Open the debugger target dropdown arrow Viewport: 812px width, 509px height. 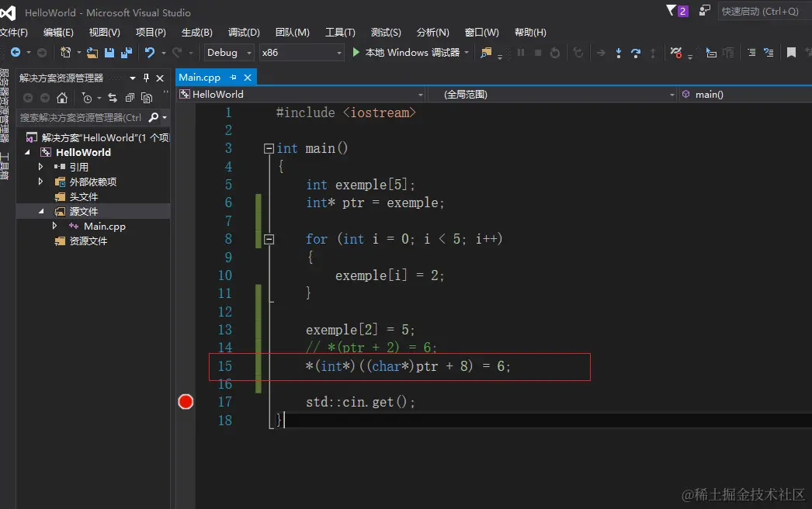467,52
